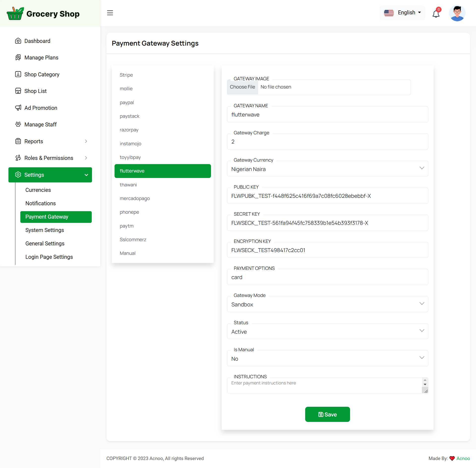Image resolution: width=476 pixels, height=468 pixels.
Task: Click the Manage Plans icon
Action: (x=18, y=58)
